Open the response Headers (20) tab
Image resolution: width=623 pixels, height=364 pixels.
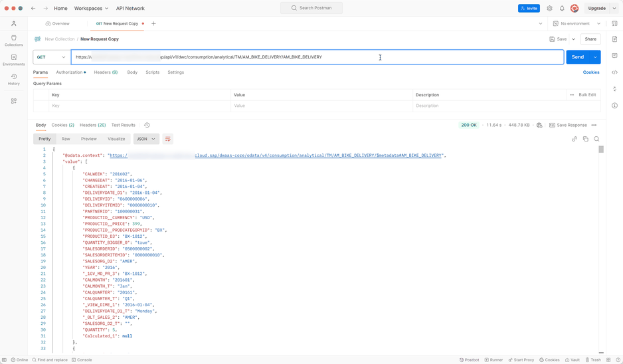pyautogui.click(x=92, y=125)
